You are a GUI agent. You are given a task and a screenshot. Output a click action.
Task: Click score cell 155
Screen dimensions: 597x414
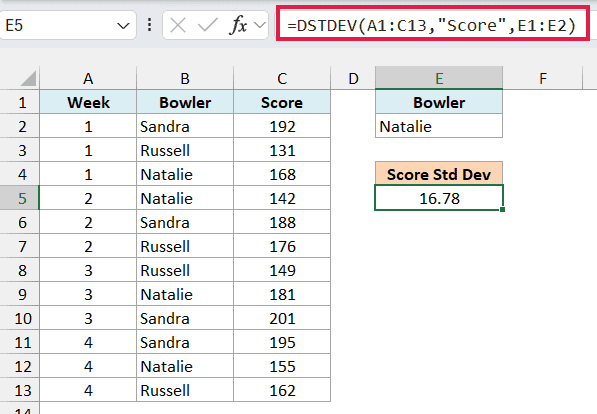(x=282, y=366)
